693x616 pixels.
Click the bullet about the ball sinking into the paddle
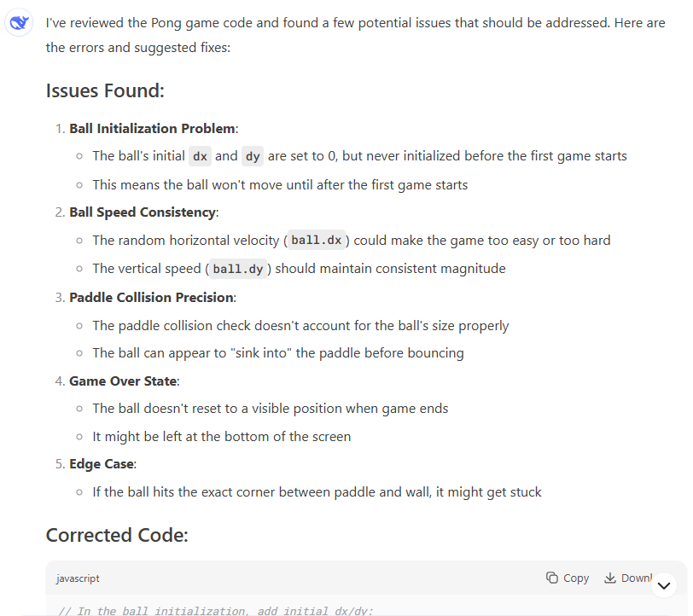click(278, 353)
